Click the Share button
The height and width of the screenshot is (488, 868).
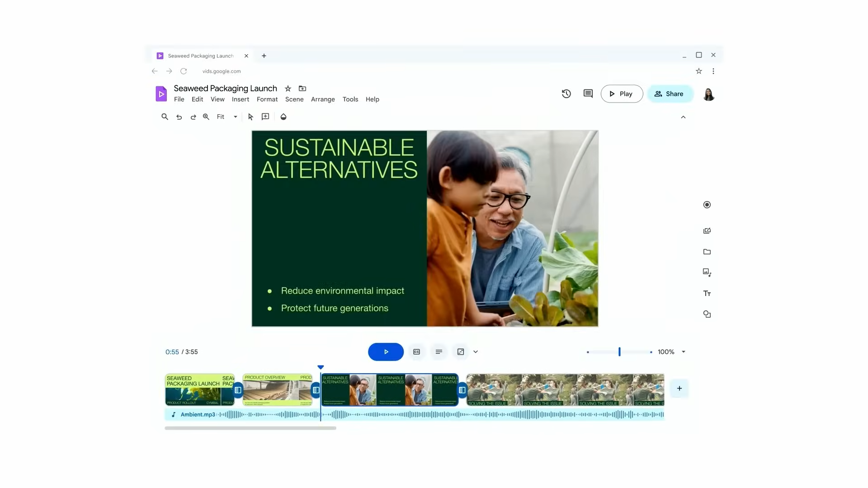click(x=670, y=94)
